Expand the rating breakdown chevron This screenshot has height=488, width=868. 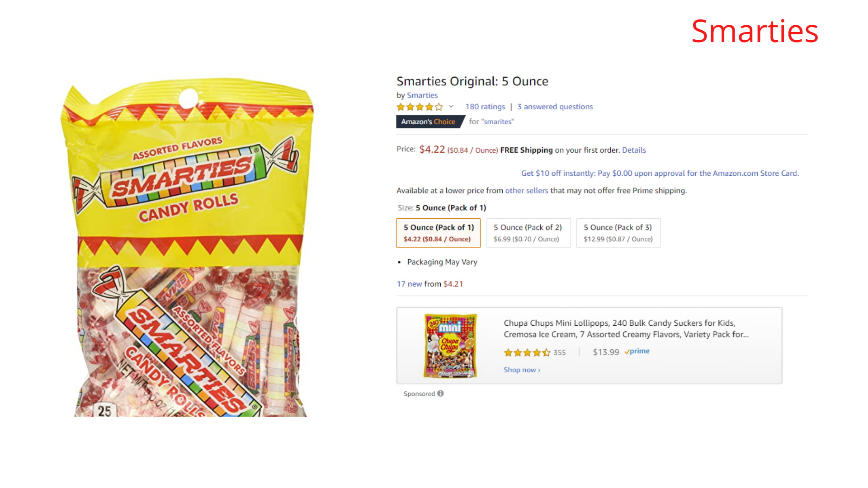tap(451, 107)
